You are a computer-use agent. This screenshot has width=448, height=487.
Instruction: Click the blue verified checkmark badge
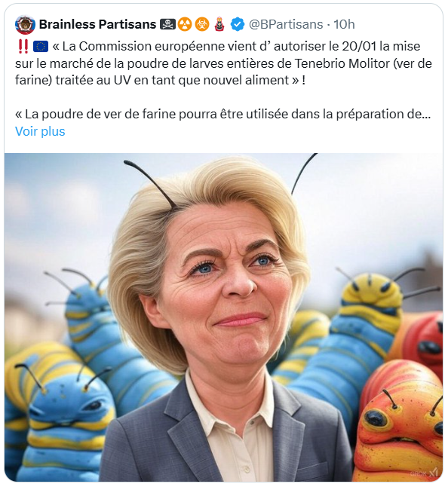[237, 24]
